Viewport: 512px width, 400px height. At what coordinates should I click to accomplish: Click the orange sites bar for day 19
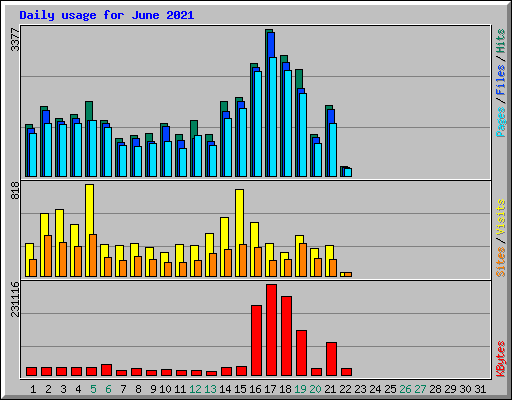(x=303, y=260)
